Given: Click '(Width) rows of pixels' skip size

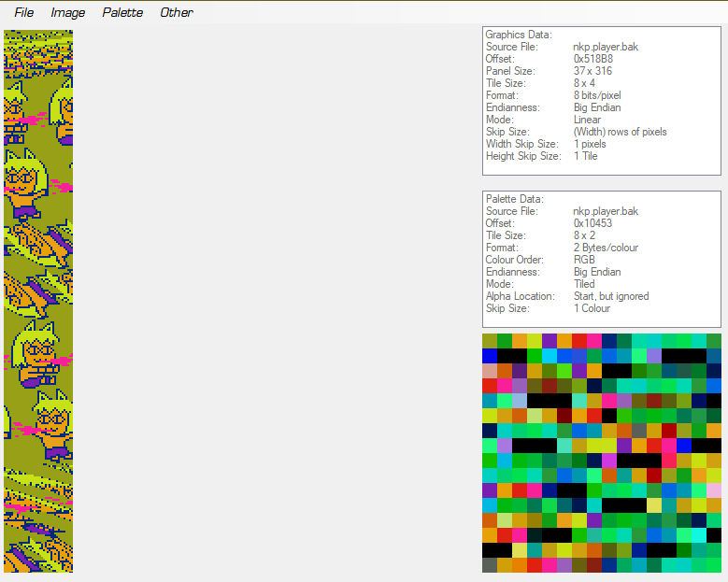Looking at the screenshot, I should (620, 132).
